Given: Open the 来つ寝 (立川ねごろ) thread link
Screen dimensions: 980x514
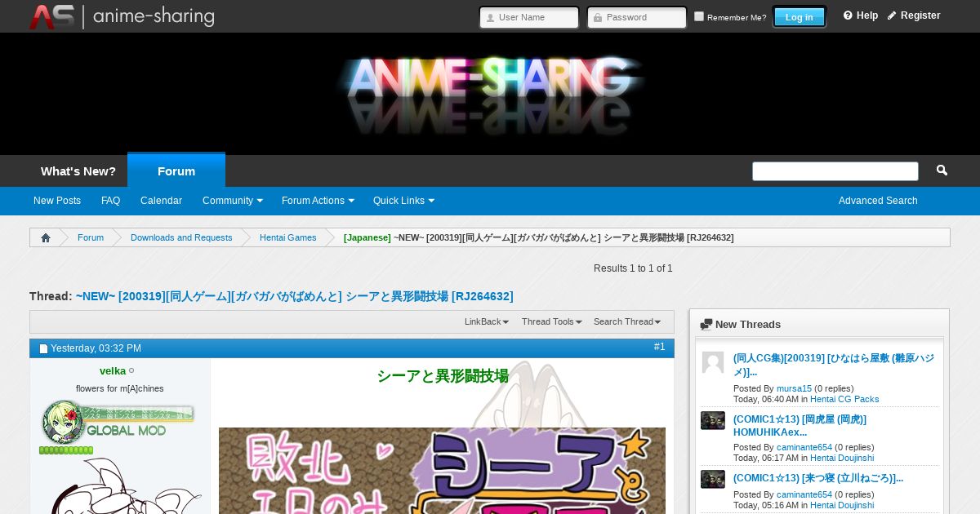Looking at the screenshot, I should (x=818, y=478).
